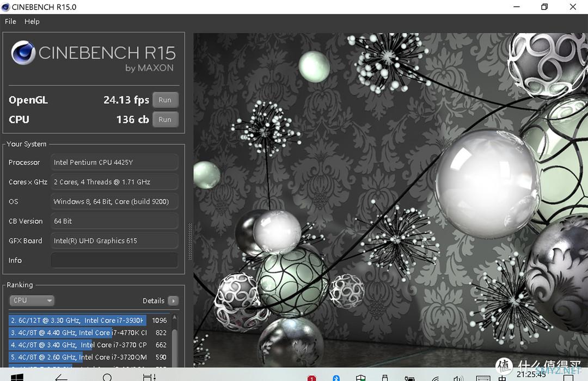This screenshot has height=381, width=588.
Task: Click the GFX Board value Intel UHD Graphics 615
Action: tap(114, 241)
